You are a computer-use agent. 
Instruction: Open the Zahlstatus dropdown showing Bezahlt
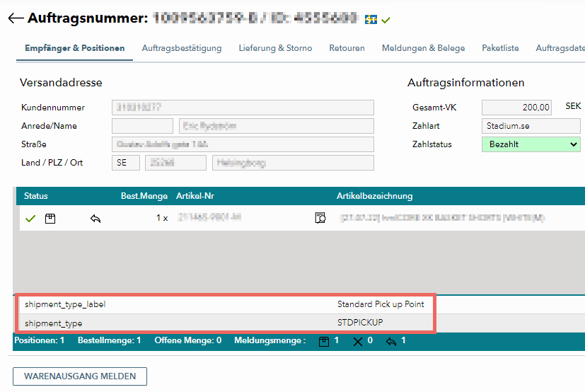[531, 144]
